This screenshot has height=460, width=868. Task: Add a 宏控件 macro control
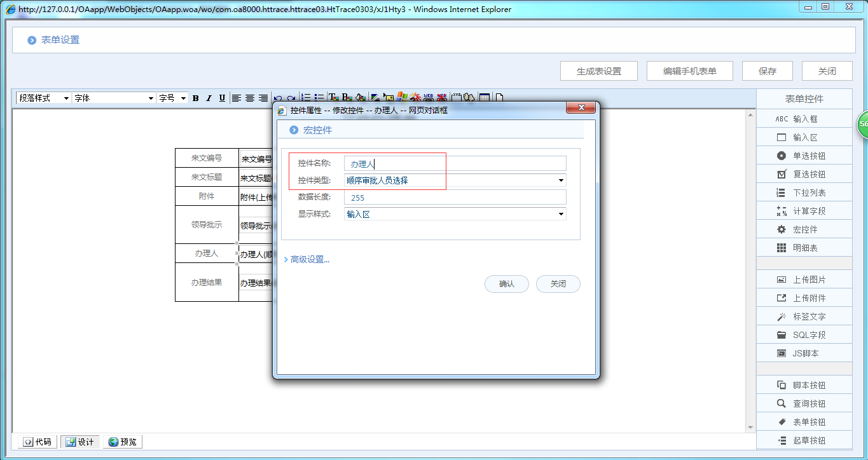pos(804,229)
